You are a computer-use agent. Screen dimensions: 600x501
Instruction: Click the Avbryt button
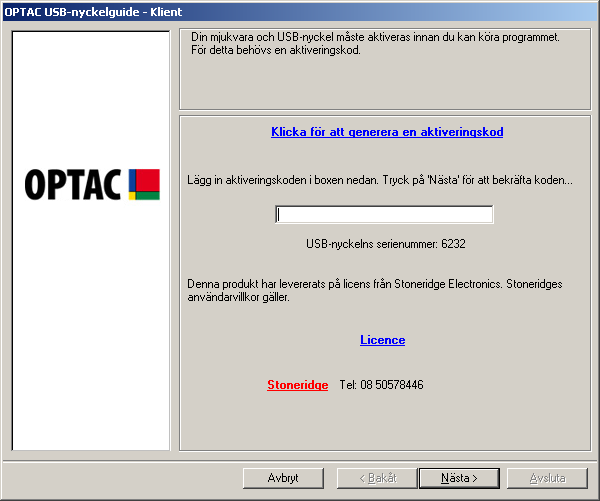click(x=283, y=478)
